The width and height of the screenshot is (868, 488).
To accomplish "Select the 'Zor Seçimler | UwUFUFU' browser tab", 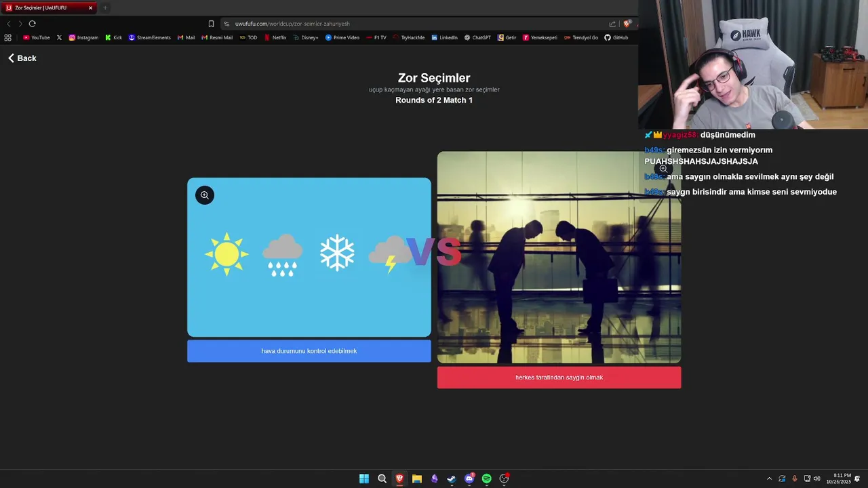I will [49, 8].
